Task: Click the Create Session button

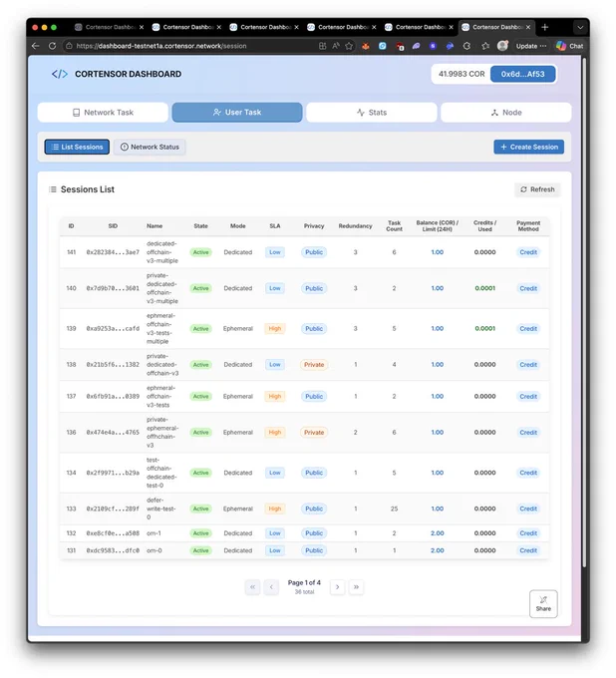Action: click(528, 147)
